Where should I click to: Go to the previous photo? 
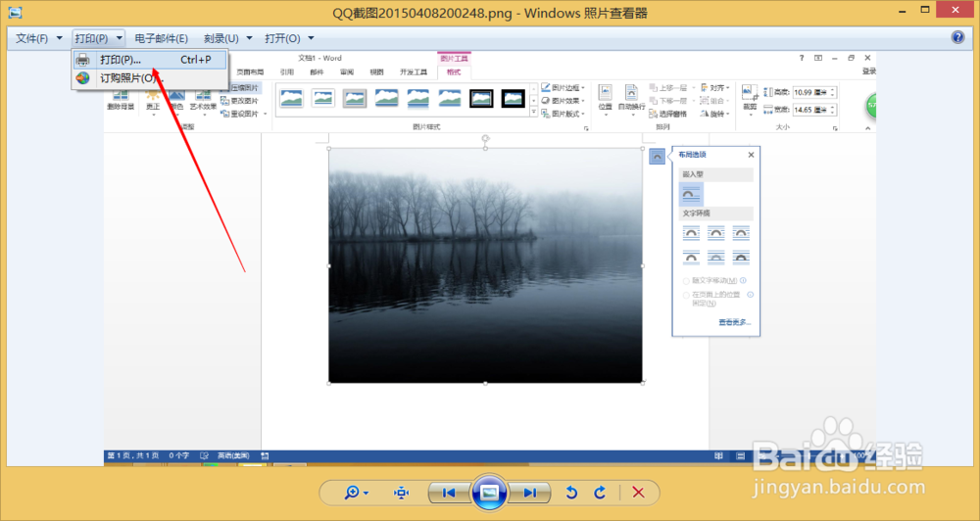(x=449, y=493)
